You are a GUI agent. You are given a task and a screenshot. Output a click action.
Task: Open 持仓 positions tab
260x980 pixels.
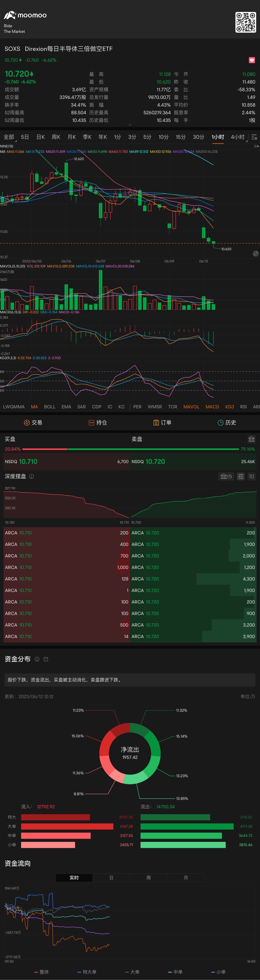tap(98, 423)
